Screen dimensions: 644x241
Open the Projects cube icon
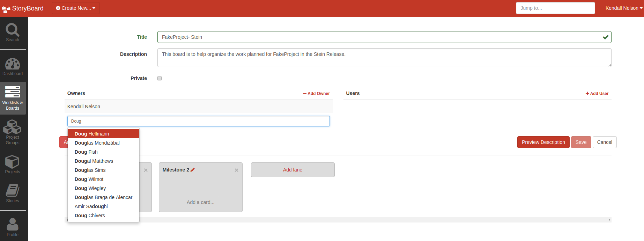point(13,164)
